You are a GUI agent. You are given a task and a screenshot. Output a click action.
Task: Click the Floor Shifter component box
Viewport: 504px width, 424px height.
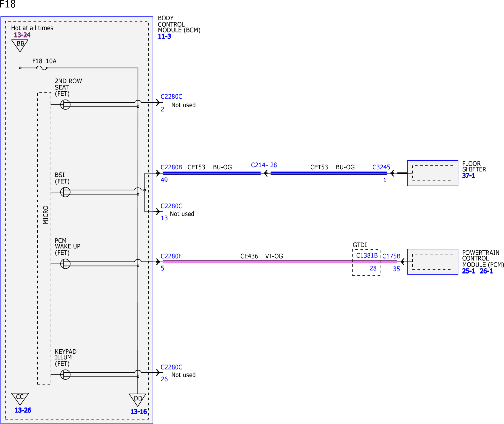pos(433,173)
